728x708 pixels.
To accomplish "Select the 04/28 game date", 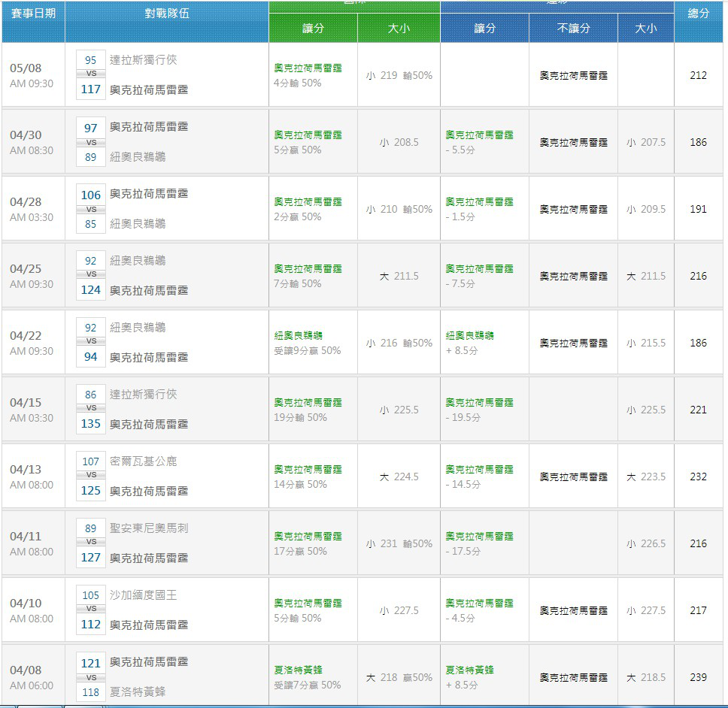I will point(26,202).
